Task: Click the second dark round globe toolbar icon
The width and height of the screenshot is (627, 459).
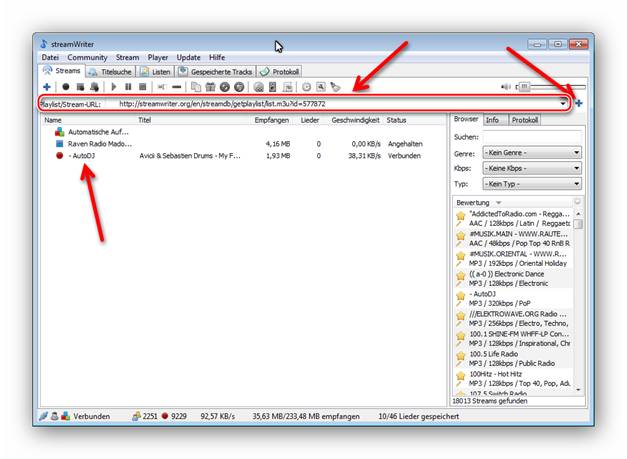Action: [x=239, y=87]
